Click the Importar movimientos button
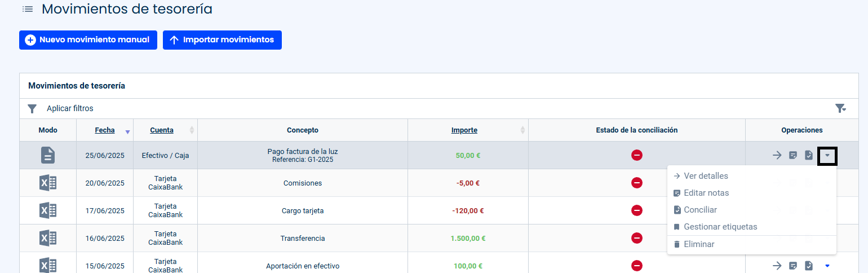 pos(222,40)
